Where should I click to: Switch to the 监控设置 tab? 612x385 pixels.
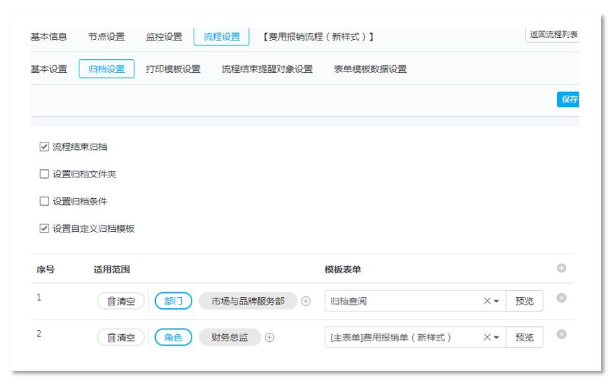(164, 37)
